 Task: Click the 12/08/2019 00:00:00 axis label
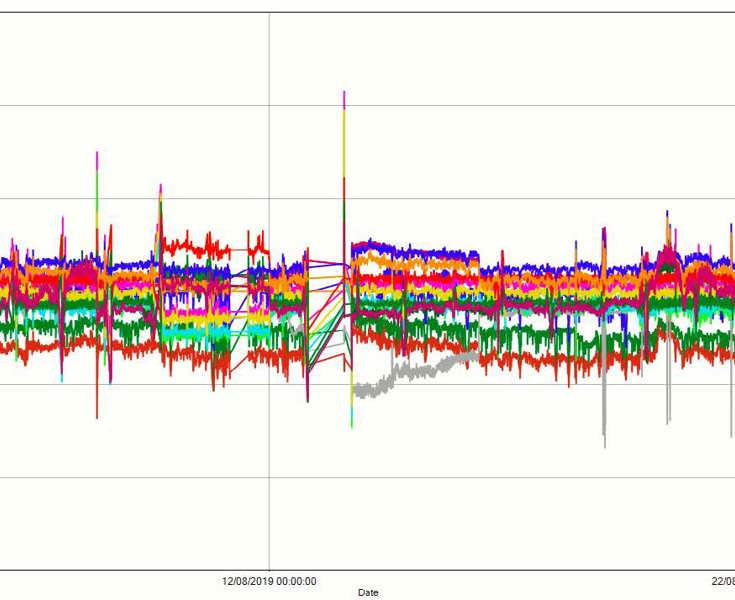[269, 581]
